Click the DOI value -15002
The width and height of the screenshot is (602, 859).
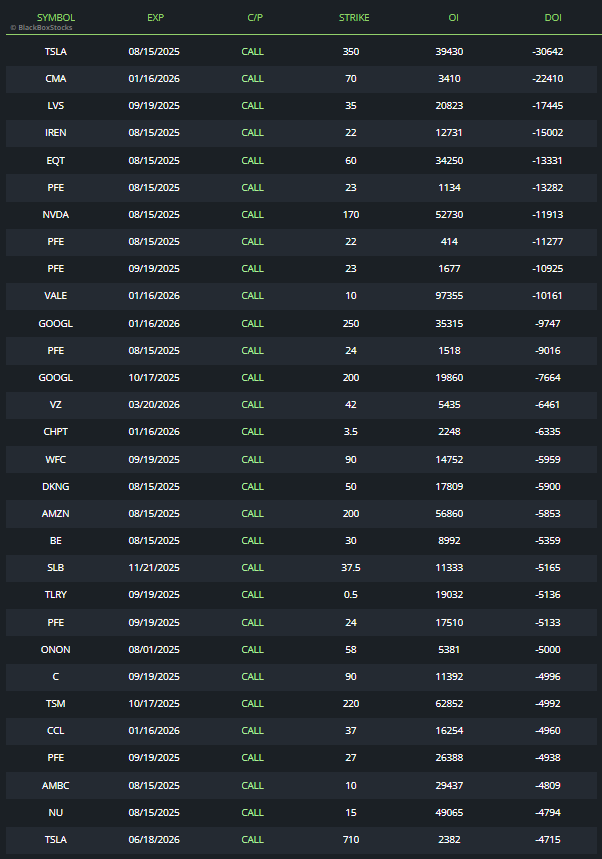click(x=548, y=133)
